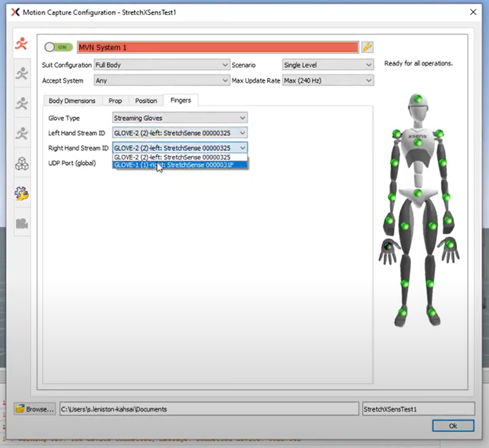
Task: Click the 'UDP Port (global)' label
Action: coord(72,163)
